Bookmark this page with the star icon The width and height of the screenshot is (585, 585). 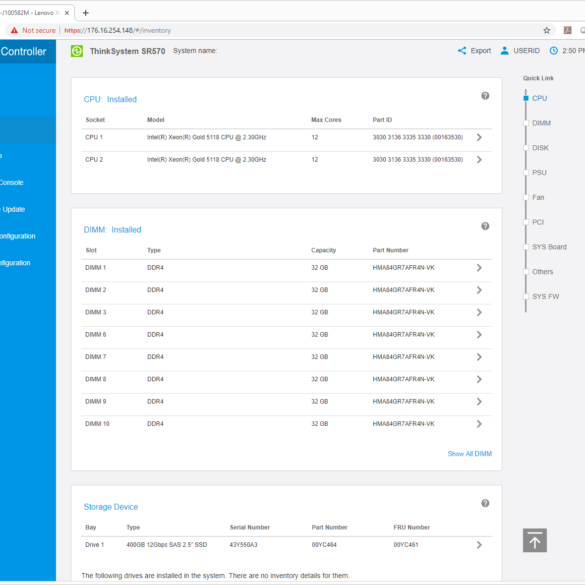547,31
